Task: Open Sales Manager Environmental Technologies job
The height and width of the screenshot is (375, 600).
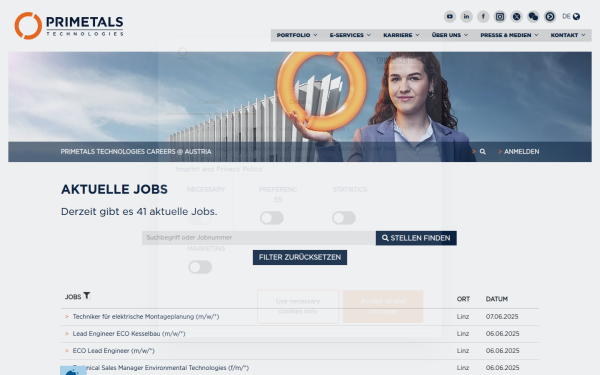Action: pyautogui.click(x=161, y=368)
